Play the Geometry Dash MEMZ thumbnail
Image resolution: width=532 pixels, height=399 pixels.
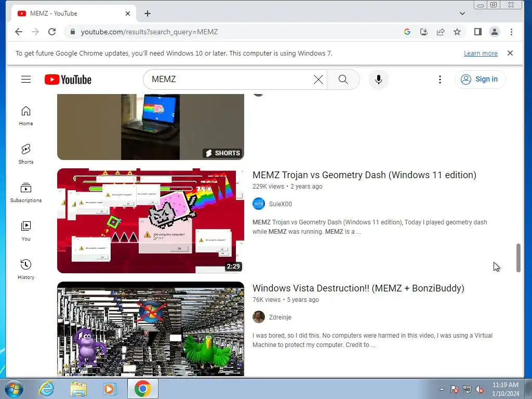click(150, 221)
